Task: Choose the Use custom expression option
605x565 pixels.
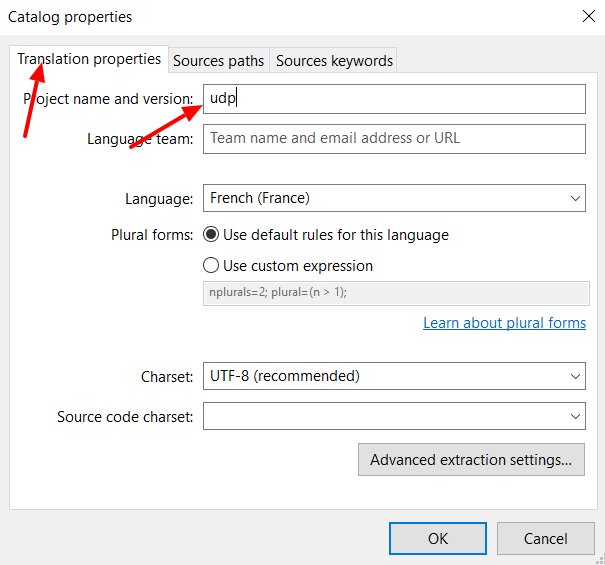Action: point(211,266)
